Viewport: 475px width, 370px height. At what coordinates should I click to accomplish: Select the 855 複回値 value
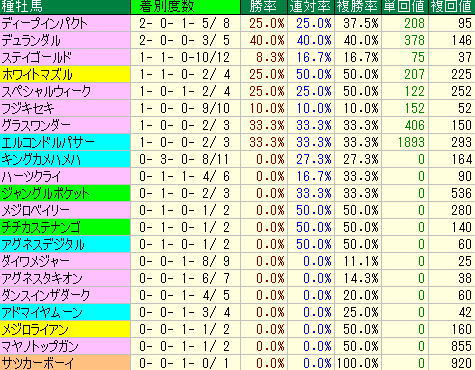click(x=461, y=346)
